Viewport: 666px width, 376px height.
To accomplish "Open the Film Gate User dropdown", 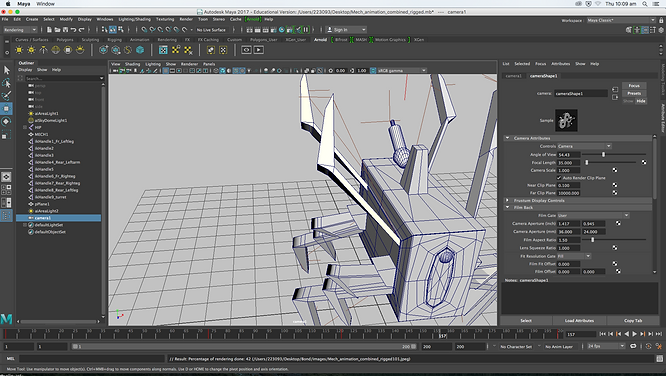I will (593, 215).
